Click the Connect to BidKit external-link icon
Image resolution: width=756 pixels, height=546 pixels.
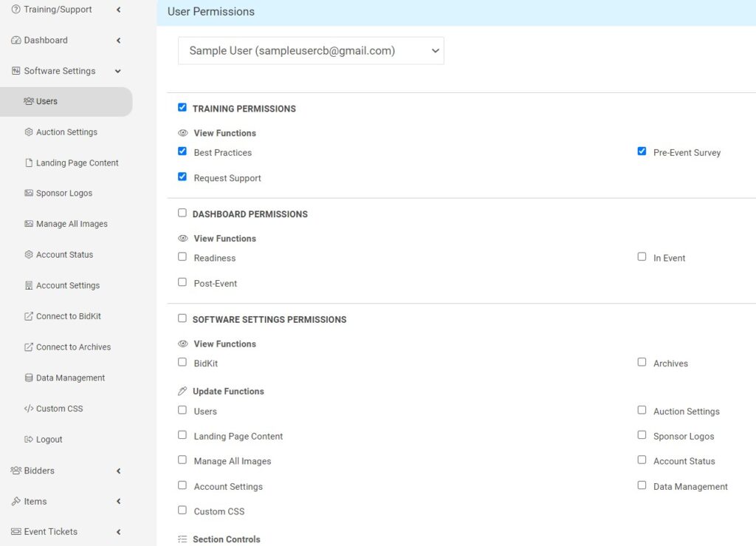pyautogui.click(x=29, y=316)
